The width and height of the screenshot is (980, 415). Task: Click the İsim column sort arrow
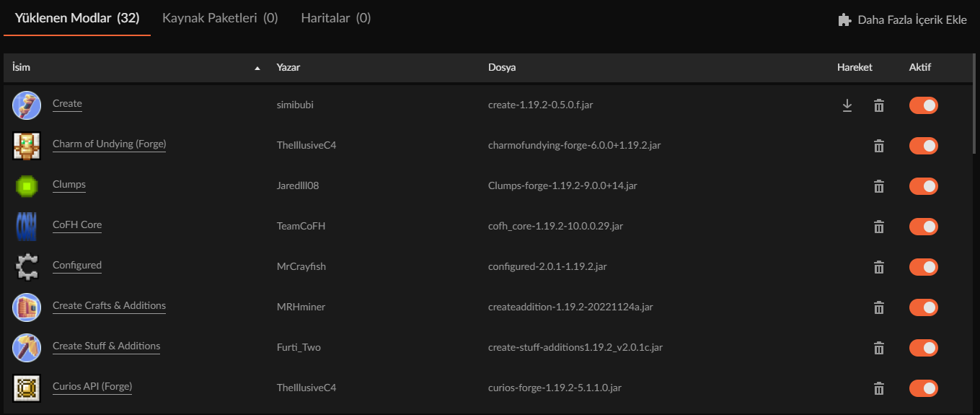(257, 68)
